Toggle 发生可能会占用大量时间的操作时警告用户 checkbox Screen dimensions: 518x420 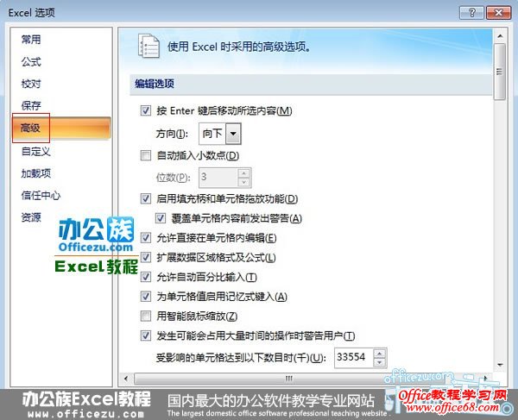(x=146, y=335)
